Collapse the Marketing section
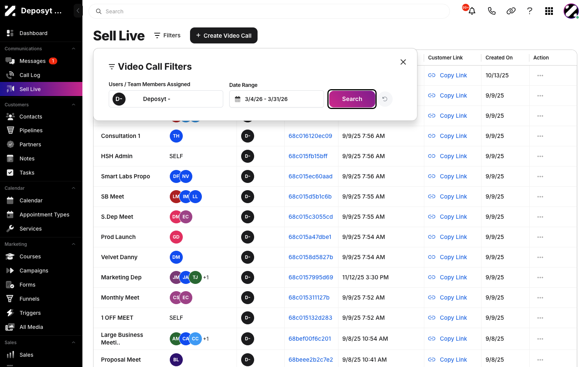Image resolution: width=588 pixels, height=367 pixels. tap(74, 244)
